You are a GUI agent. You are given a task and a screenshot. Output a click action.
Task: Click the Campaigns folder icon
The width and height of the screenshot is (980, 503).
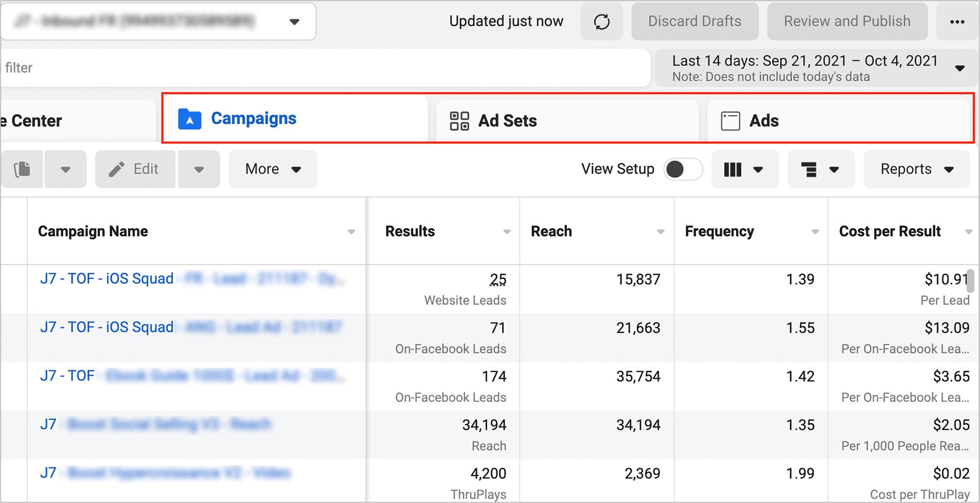point(189,119)
